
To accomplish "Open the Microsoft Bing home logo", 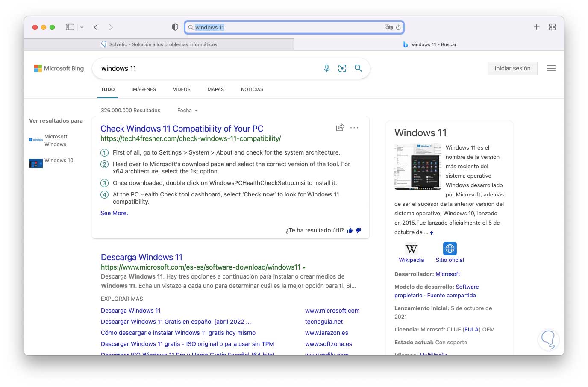I will pos(59,68).
